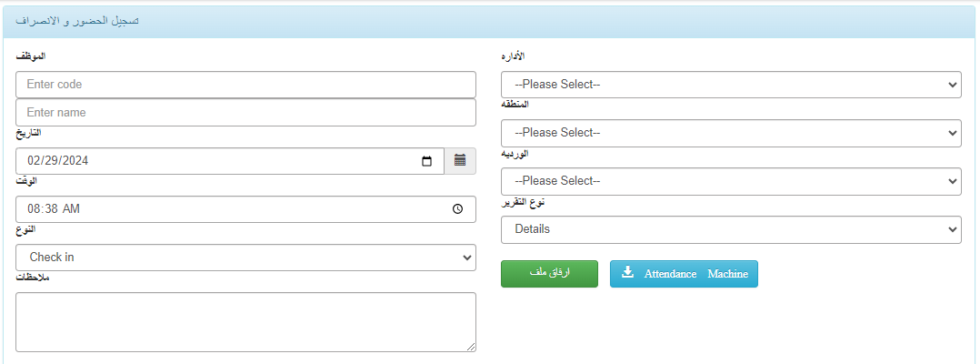980x364 pixels.
Task: Click the native date picker icon
Action: coord(427,161)
